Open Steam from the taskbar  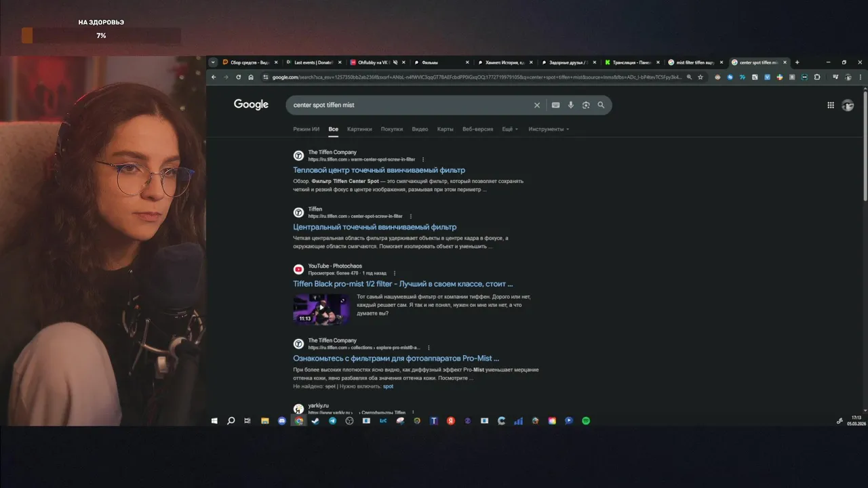315,421
